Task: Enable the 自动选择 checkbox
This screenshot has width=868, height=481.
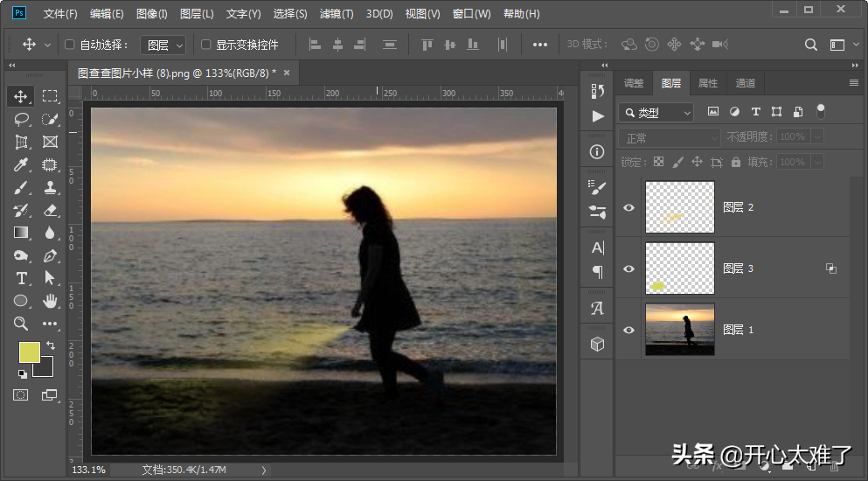Action: [70, 45]
